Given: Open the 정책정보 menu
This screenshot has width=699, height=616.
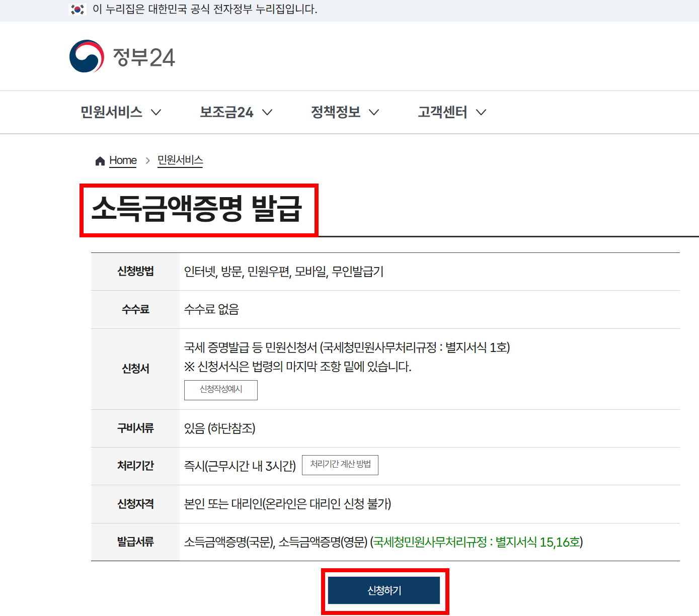Looking at the screenshot, I should pyautogui.click(x=336, y=112).
